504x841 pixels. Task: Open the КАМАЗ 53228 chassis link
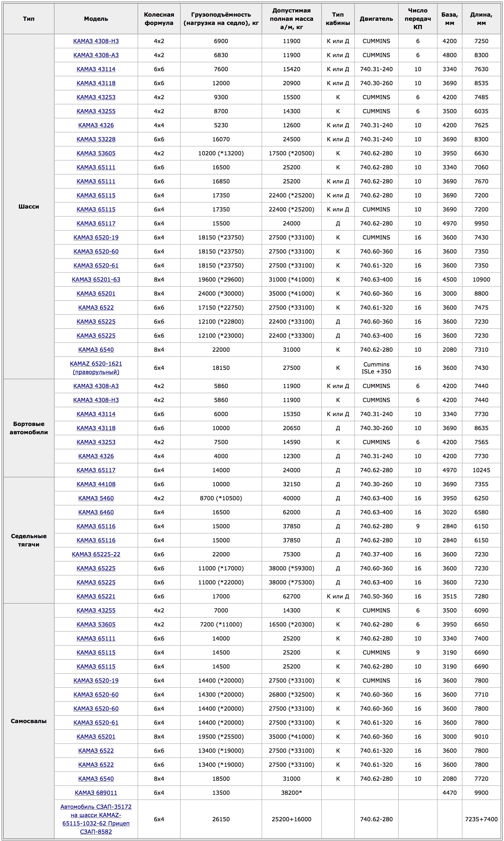click(x=96, y=139)
